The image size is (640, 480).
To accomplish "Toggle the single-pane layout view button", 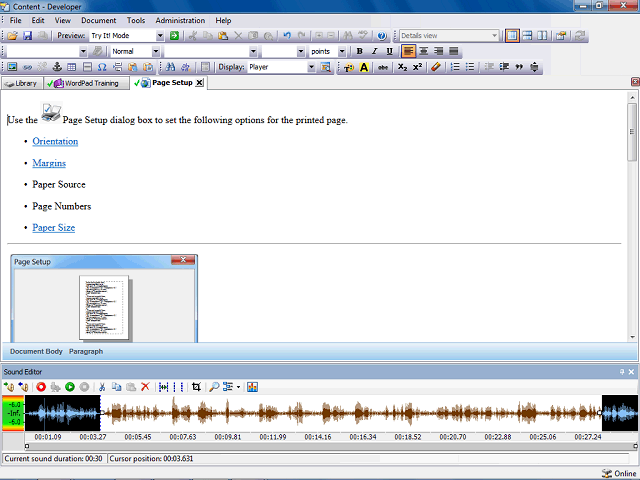I will tap(512, 36).
